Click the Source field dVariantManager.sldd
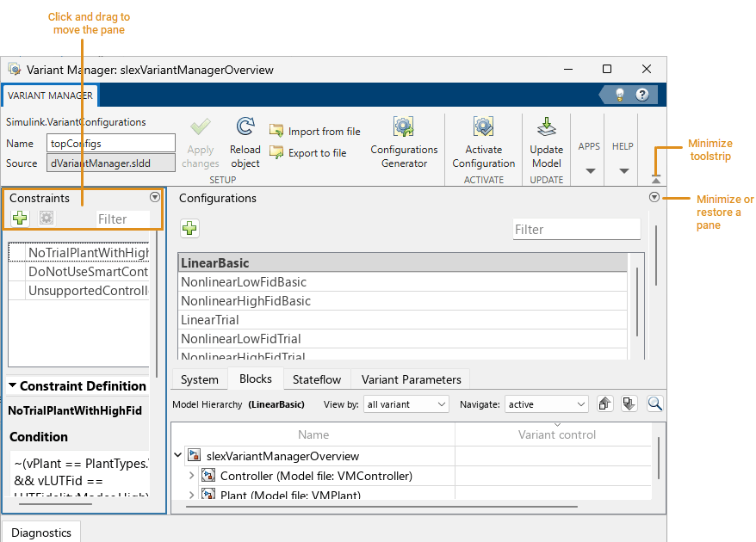Viewport: 756px width, 542px height. click(x=111, y=163)
